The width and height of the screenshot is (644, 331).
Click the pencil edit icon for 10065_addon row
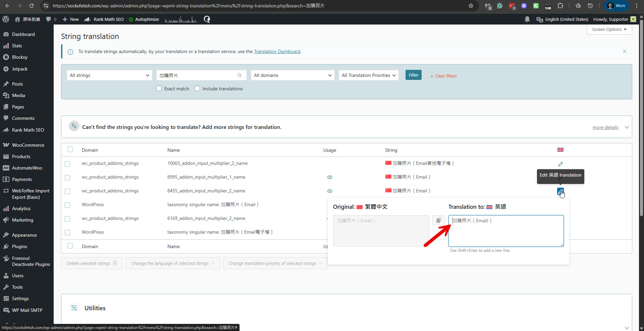click(560, 164)
